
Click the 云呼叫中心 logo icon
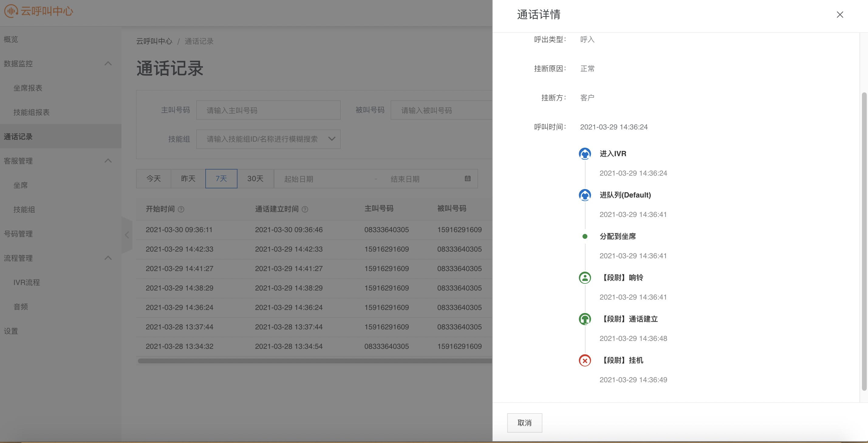[x=11, y=11]
